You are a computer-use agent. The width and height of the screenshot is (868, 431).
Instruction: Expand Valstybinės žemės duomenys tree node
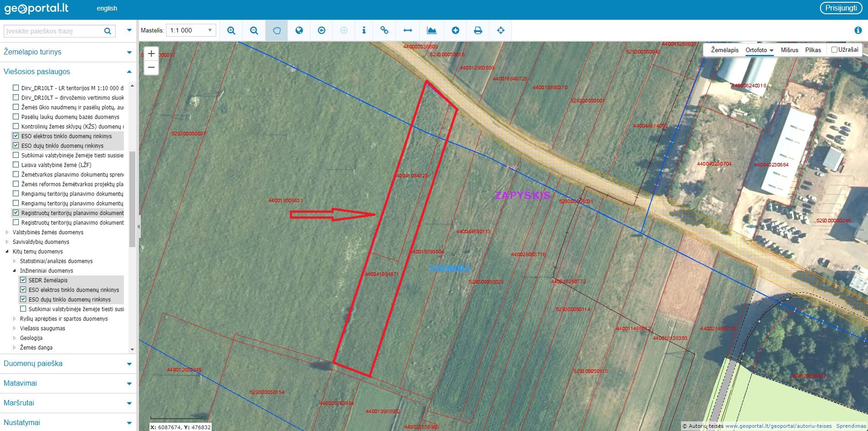coord(7,232)
